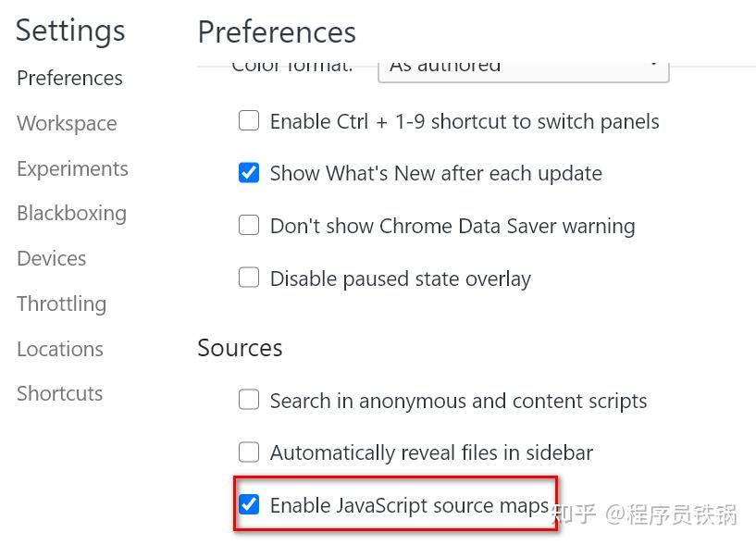The image size is (756, 545).
Task: Enable 'Automatically reveal files in sidebar'
Action: pyautogui.click(x=248, y=452)
